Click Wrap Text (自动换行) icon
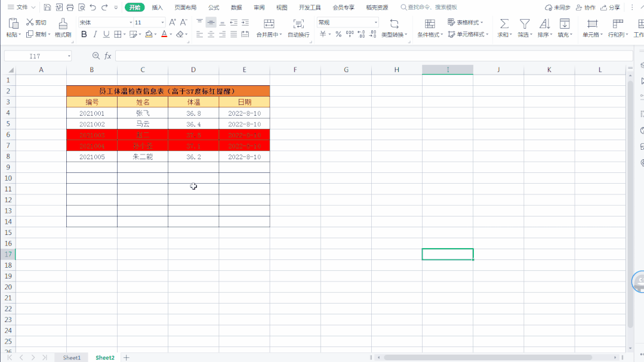This screenshot has height=362, width=644. click(x=298, y=23)
